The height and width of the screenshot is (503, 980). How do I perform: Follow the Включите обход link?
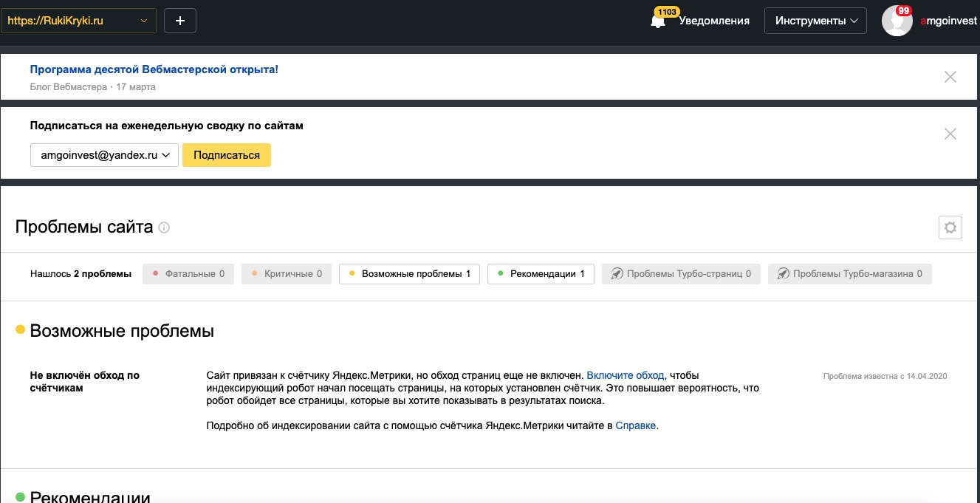626,375
